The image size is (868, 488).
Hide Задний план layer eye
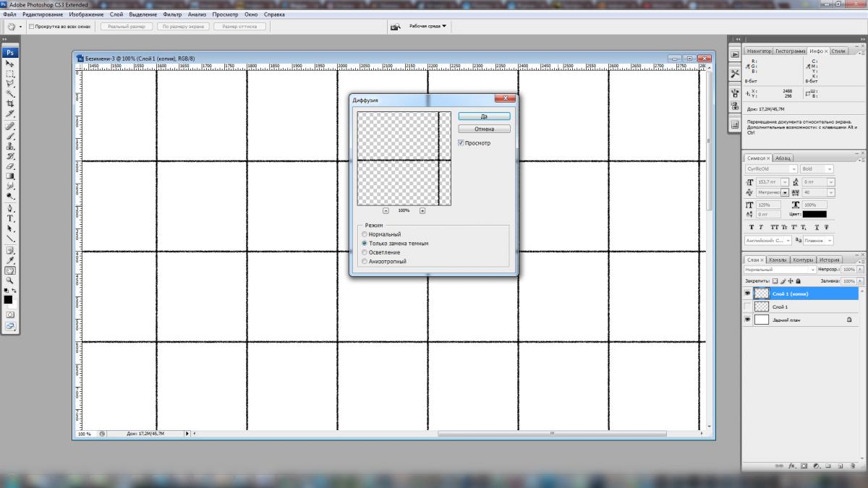pos(747,320)
